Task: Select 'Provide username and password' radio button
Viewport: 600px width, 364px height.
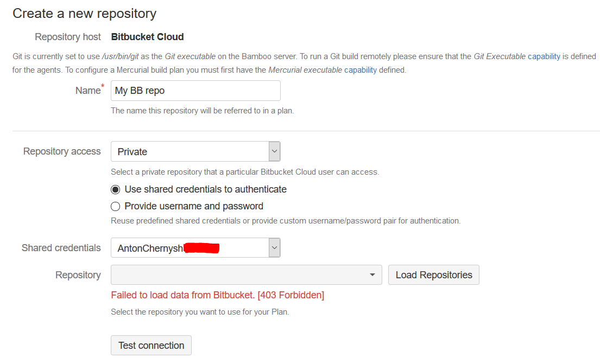Action: tap(115, 206)
